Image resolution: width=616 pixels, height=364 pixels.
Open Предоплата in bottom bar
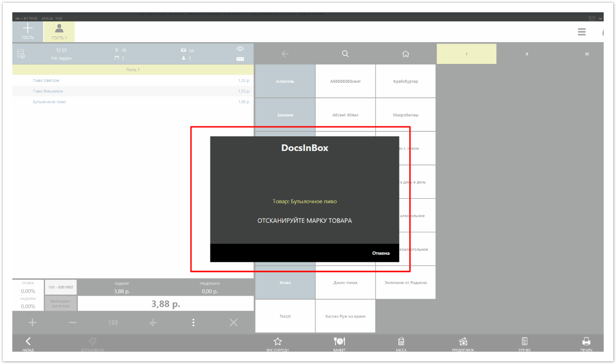[463, 343]
